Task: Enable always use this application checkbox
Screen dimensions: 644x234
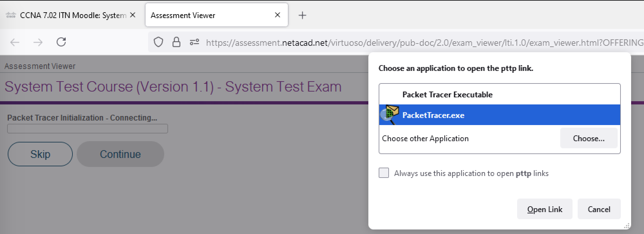Action: pyautogui.click(x=384, y=173)
